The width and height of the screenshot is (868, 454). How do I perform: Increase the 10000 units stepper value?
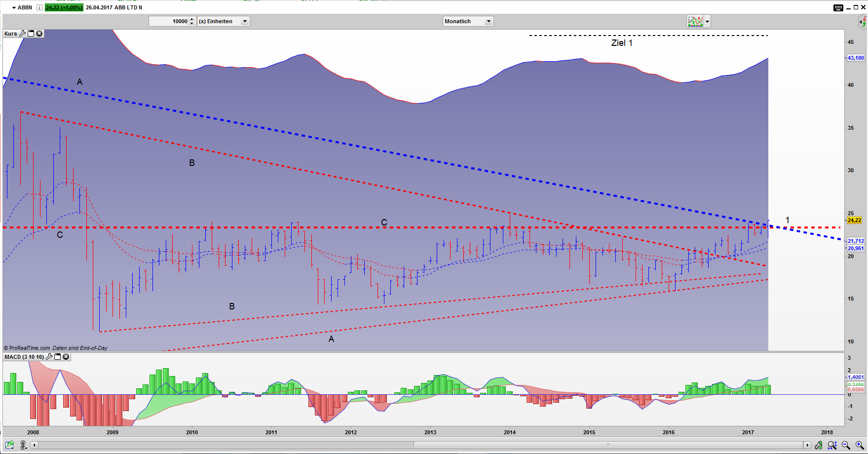pos(192,19)
